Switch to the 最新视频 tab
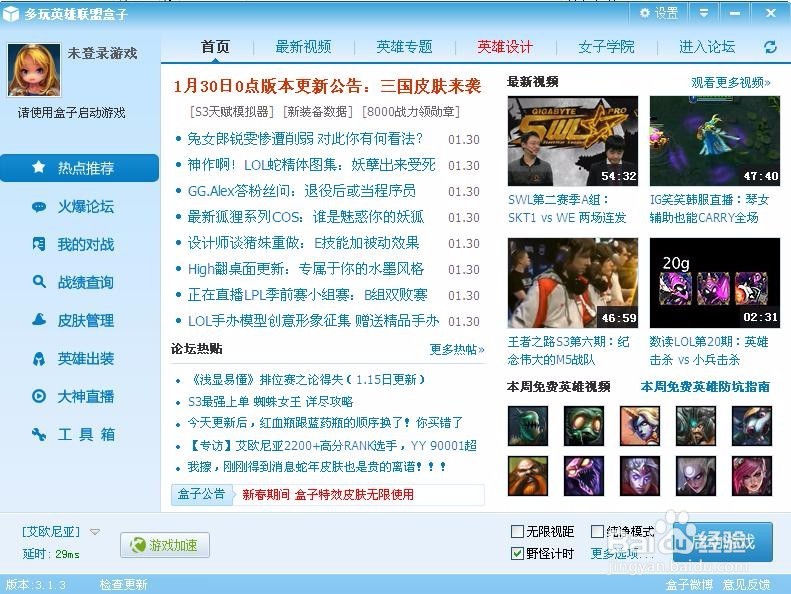The image size is (791, 594). click(x=303, y=47)
